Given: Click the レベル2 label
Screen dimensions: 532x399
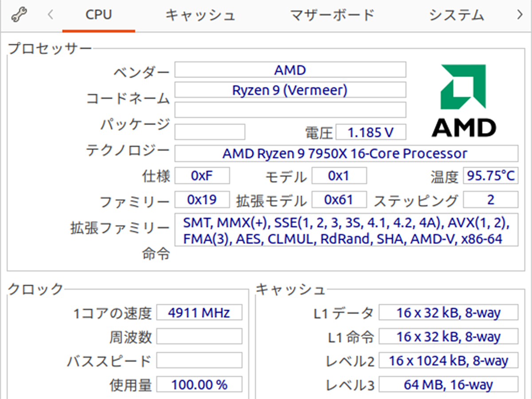Looking at the screenshot, I should pos(350,361).
